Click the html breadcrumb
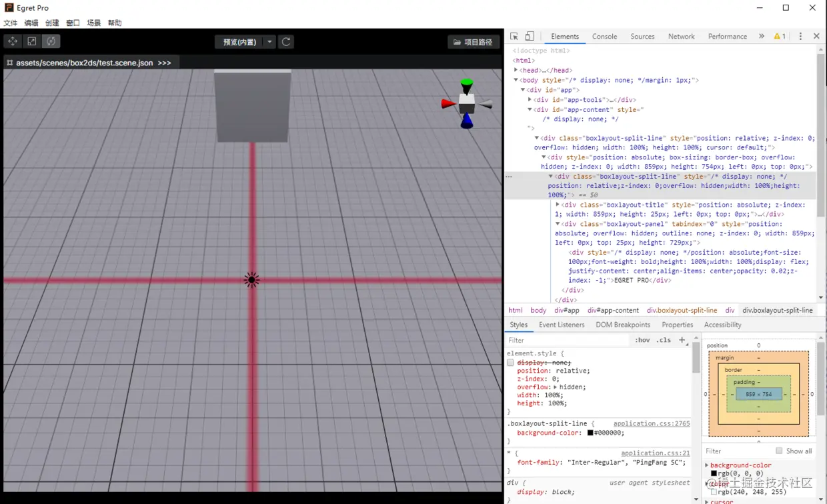 click(516, 310)
